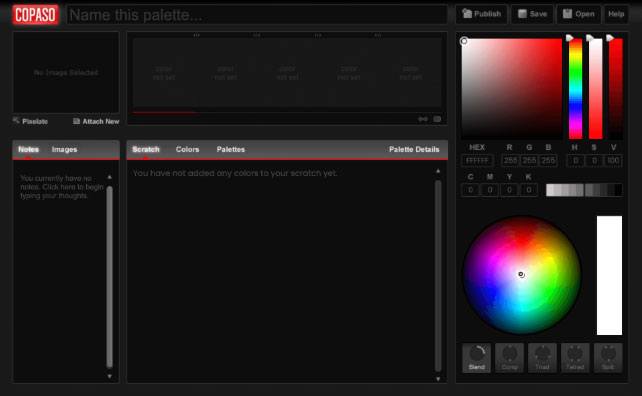Image resolution: width=642 pixels, height=396 pixels.
Task: Click the Scratch panel scroll-up arrow
Action: [438, 171]
